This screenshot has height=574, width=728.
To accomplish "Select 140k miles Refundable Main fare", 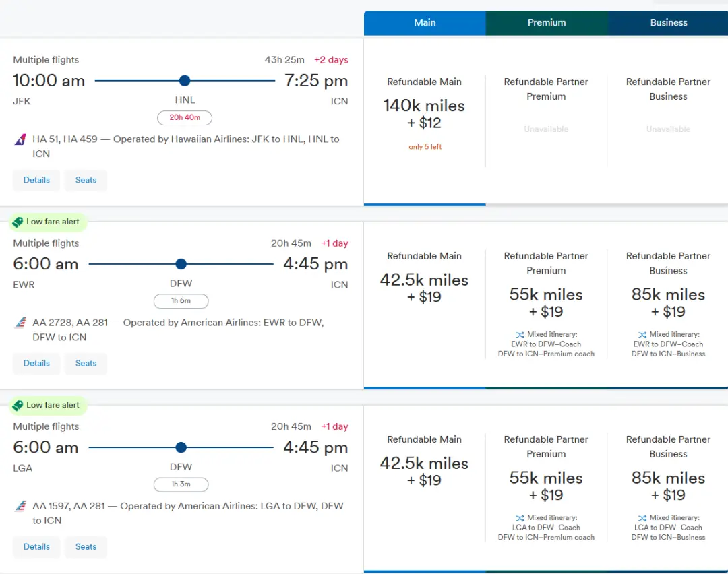I will point(424,115).
